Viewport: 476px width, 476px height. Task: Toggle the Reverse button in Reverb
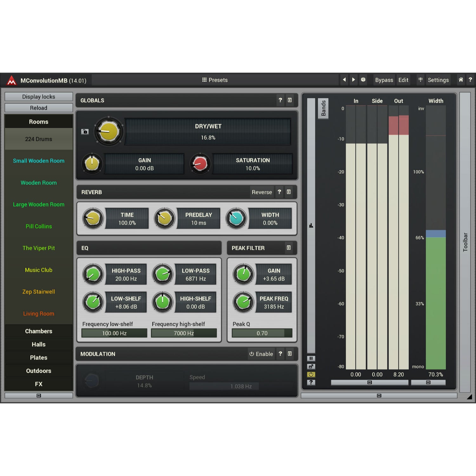tap(262, 192)
